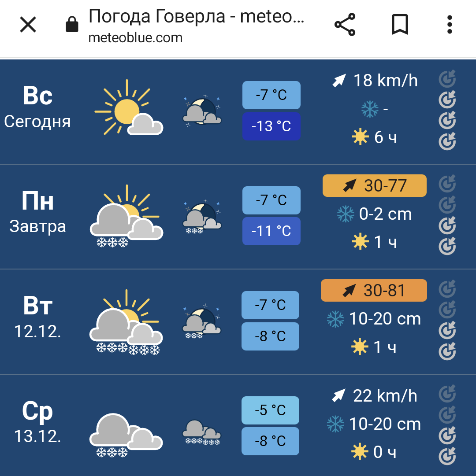Viewport: 476px width, 476px height.
Task: Tap Tuesday's 30-81 wind warning badge
Action: pyautogui.click(x=374, y=290)
